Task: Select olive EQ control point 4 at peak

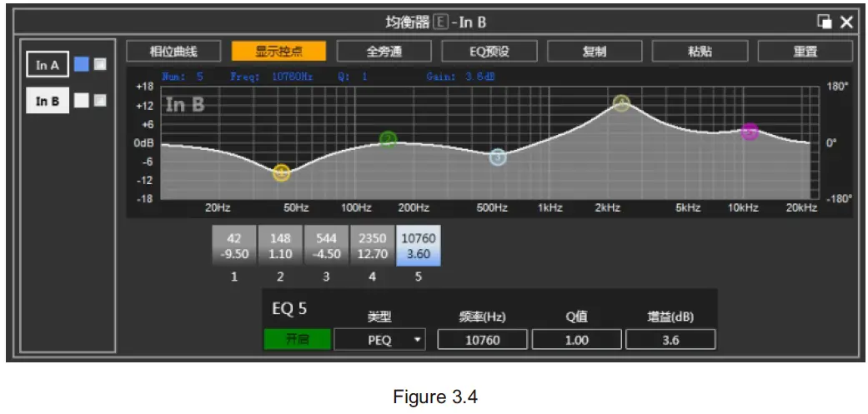Action: pos(622,102)
